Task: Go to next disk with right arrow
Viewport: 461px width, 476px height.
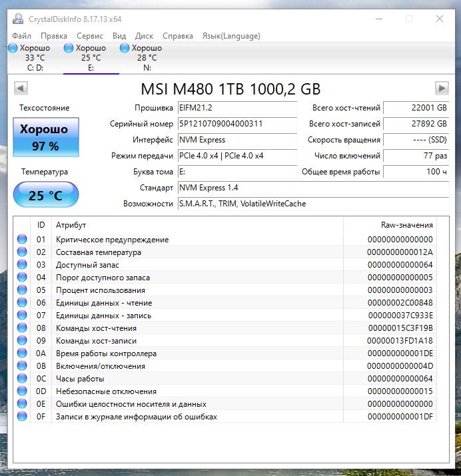Action: [442, 89]
